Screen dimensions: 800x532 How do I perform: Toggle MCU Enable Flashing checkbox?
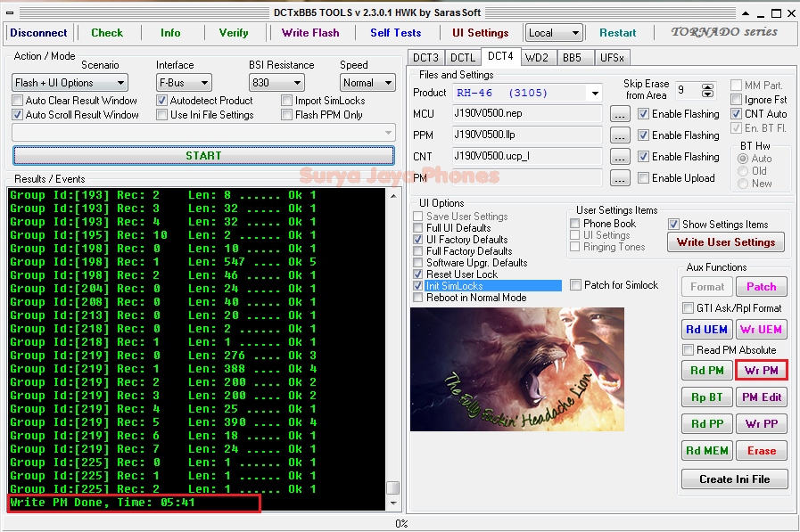(643, 114)
